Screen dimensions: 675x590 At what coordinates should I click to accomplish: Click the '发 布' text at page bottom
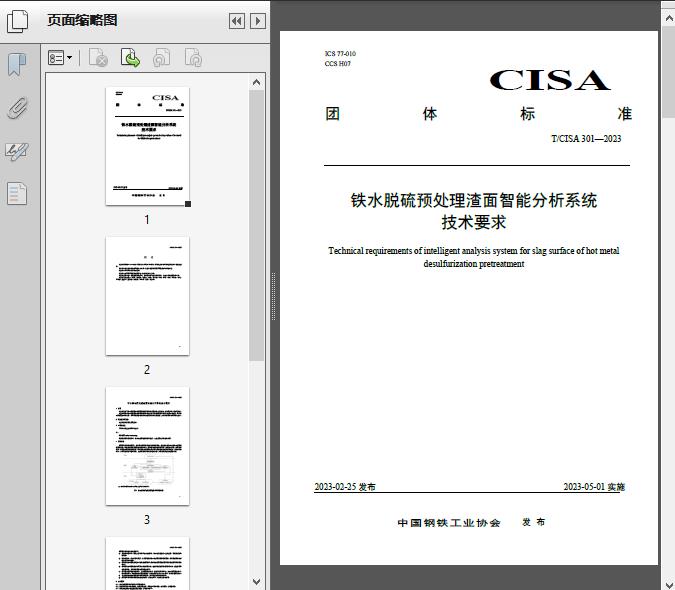[534, 522]
